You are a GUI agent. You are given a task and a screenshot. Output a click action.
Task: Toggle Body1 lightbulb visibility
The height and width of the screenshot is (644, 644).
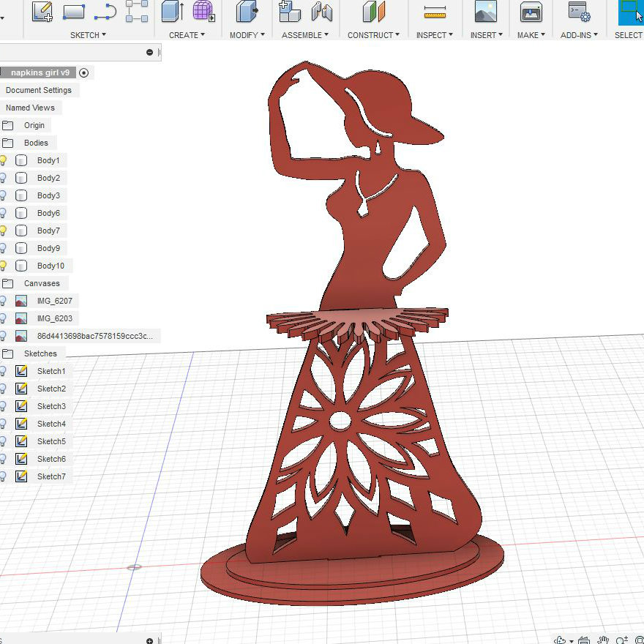(x=3, y=160)
